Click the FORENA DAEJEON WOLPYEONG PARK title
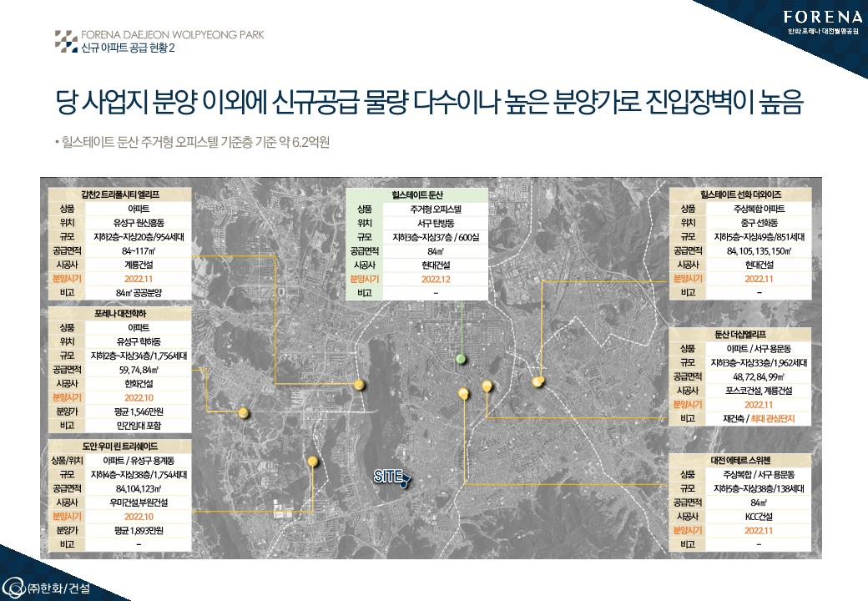This screenshot has height=601, width=868. 172,34
